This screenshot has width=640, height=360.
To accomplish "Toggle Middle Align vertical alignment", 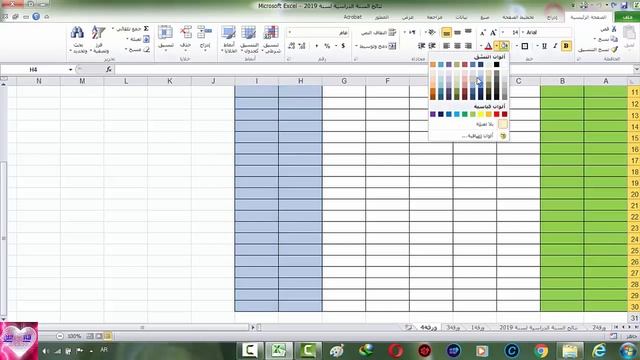I will click(458, 32).
